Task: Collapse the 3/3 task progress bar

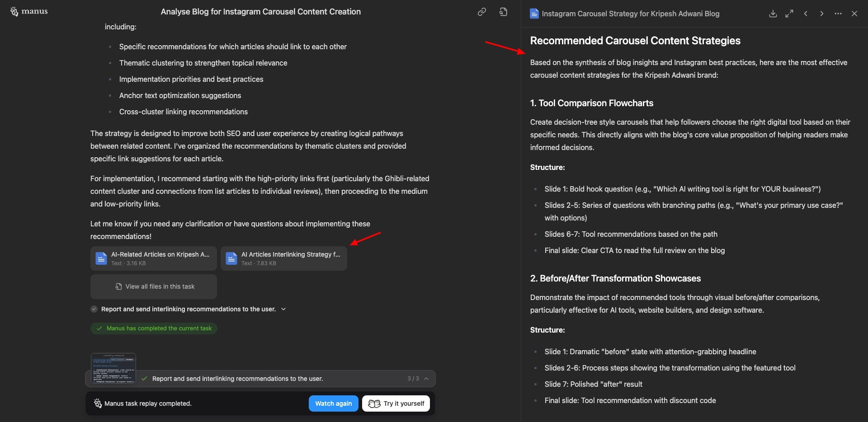Action: coord(426,379)
